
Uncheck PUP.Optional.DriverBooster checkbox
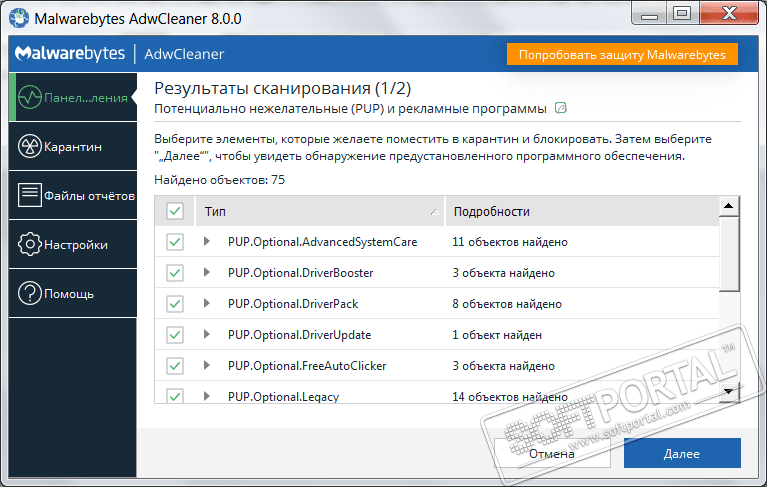(x=175, y=273)
